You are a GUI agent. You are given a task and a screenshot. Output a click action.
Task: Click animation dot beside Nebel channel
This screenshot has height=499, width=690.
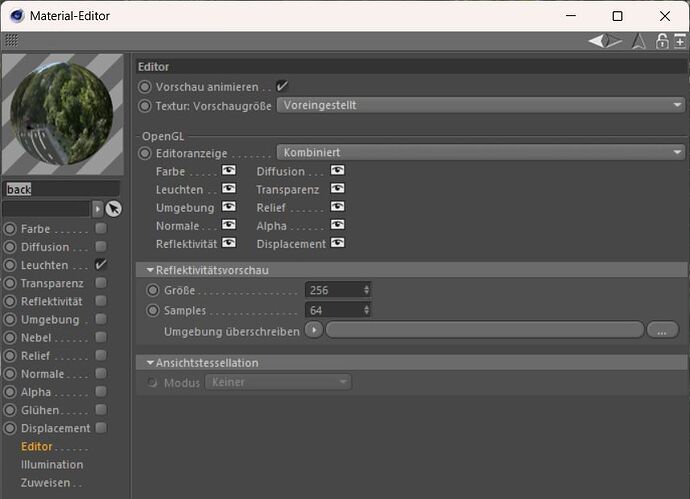point(10,338)
